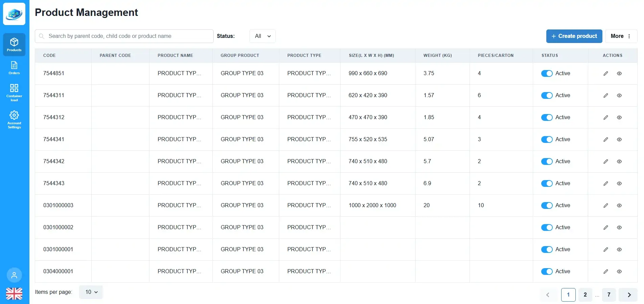Viewport: 644px width, 304px height.
Task: Open the Orders section in the sidebar
Action: pos(14,68)
